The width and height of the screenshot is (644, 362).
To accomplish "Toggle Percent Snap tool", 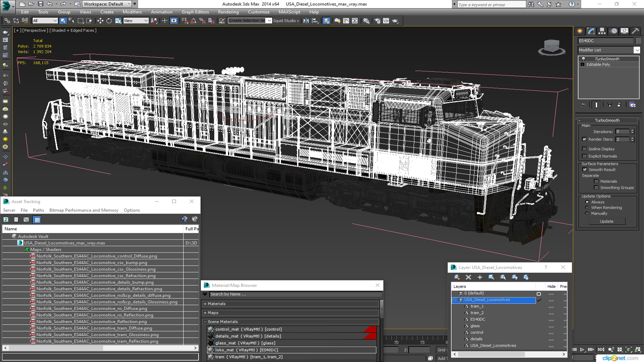I will tap(202, 21).
